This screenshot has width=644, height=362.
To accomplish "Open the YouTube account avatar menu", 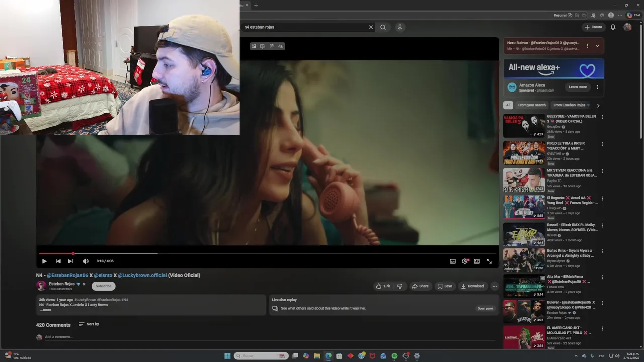I will [x=627, y=27].
